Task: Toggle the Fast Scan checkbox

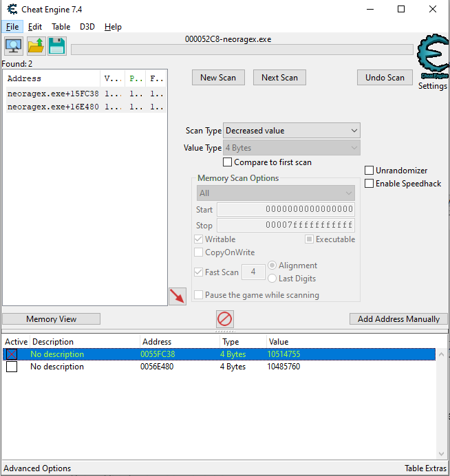Action: coord(199,272)
